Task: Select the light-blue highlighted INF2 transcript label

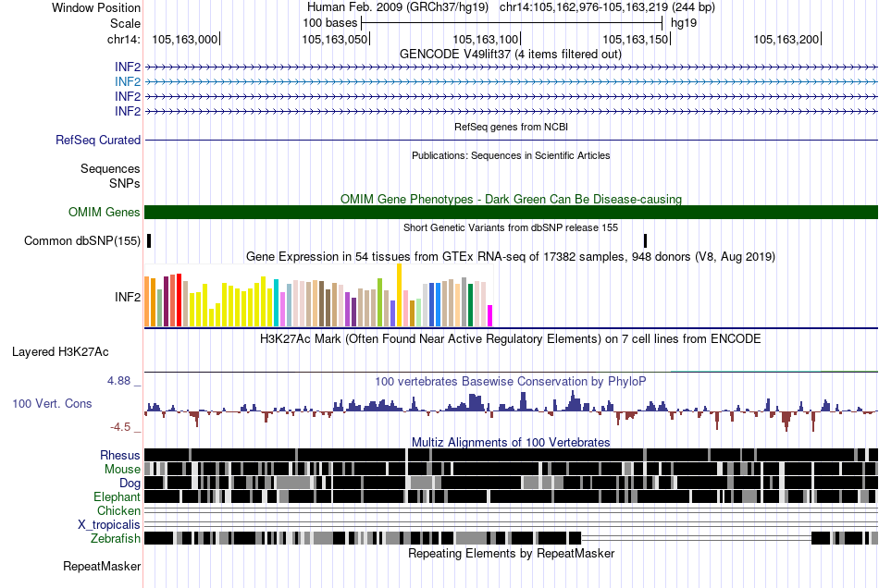Action: pos(128,81)
